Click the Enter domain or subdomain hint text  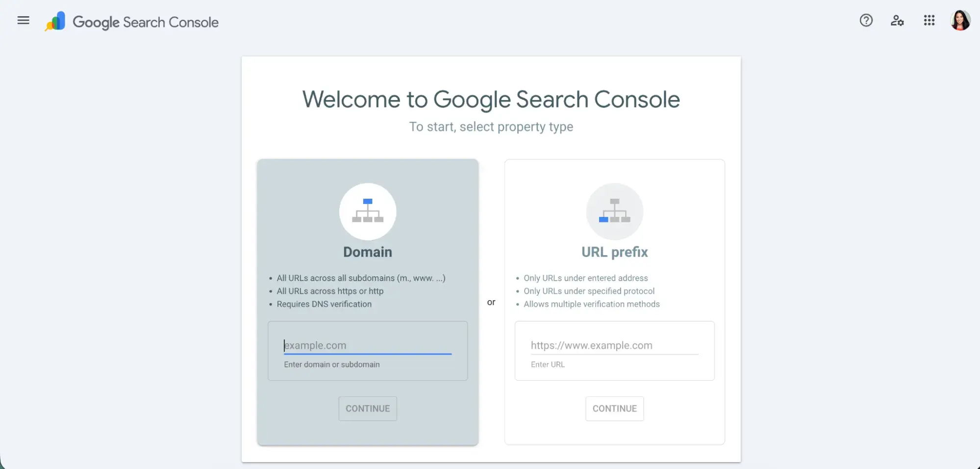[x=331, y=364]
